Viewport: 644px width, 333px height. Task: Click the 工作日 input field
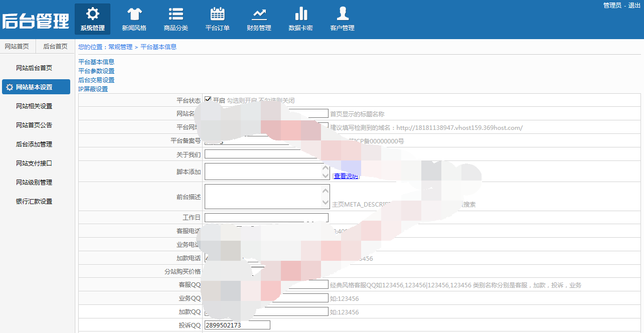266,217
